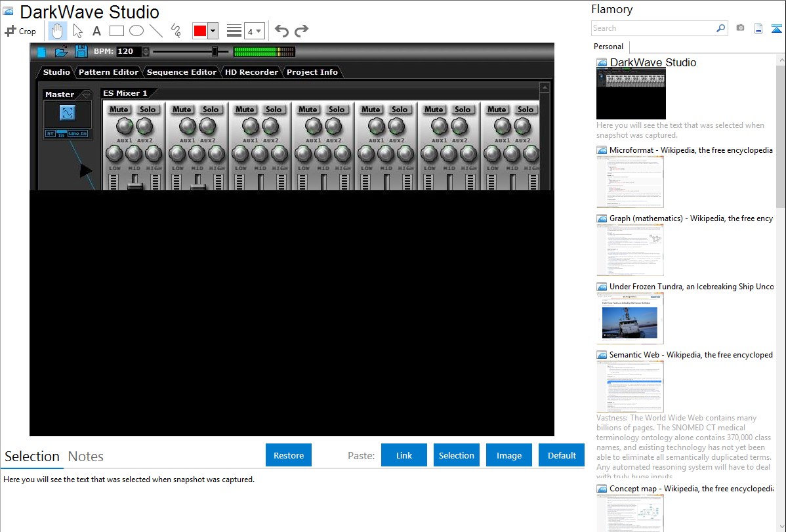The height and width of the screenshot is (532, 786).
Task: Activate the hand pan tool
Action: point(58,31)
